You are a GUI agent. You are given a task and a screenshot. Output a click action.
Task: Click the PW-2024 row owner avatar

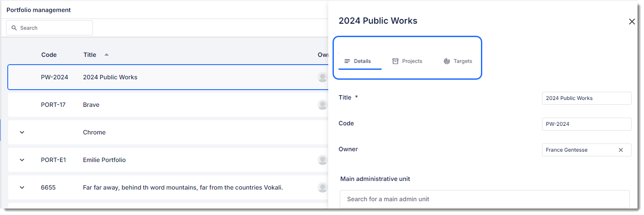click(x=322, y=77)
